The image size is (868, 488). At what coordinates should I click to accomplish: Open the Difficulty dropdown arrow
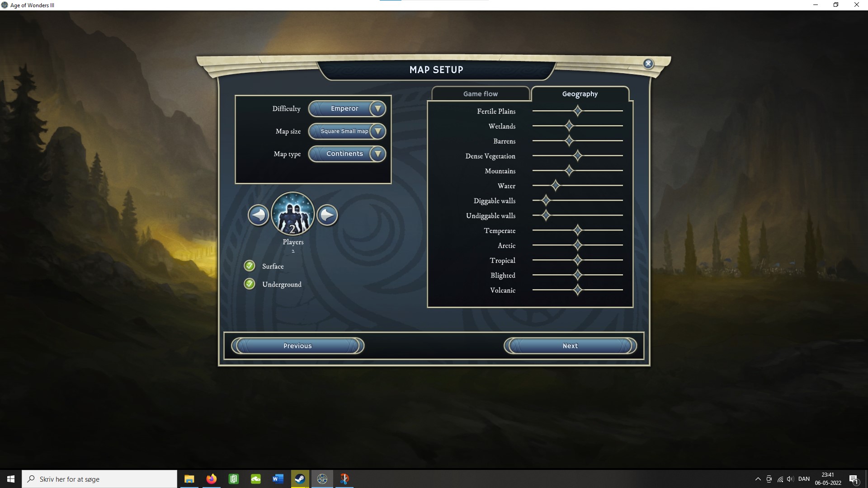[x=377, y=108]
